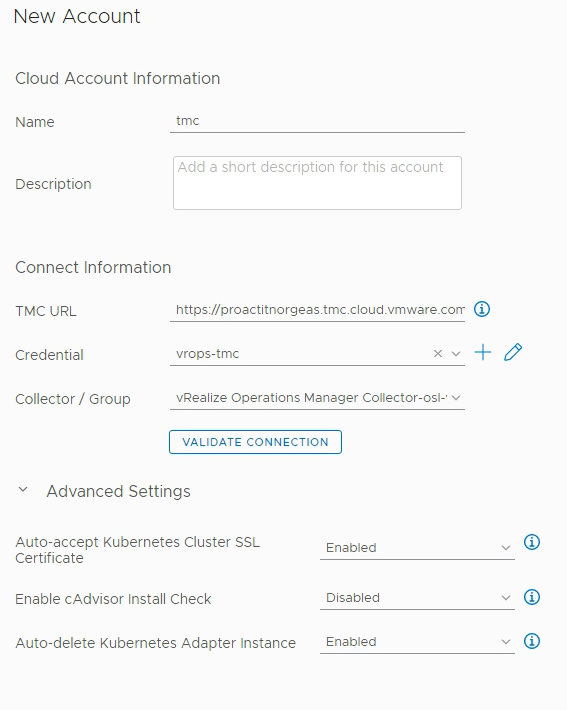Click into the Description text area

click(x=317, y=183)
